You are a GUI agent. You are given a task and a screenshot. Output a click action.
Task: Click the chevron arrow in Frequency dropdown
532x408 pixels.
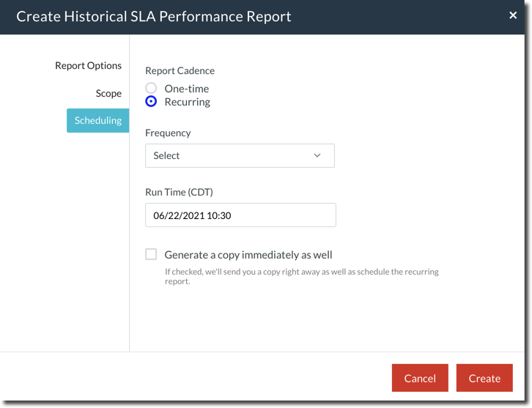pos(317,155)
